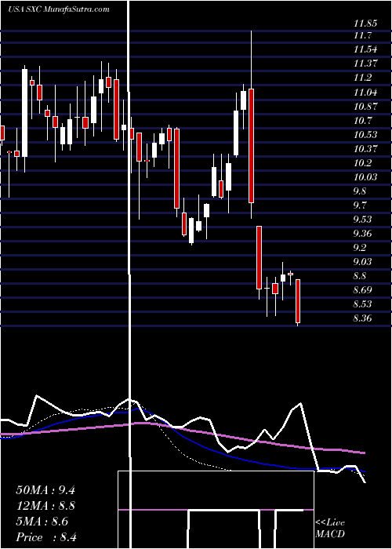392x549 pixels.
Task: Click the 9.8 price axis label
Action: 360,191
